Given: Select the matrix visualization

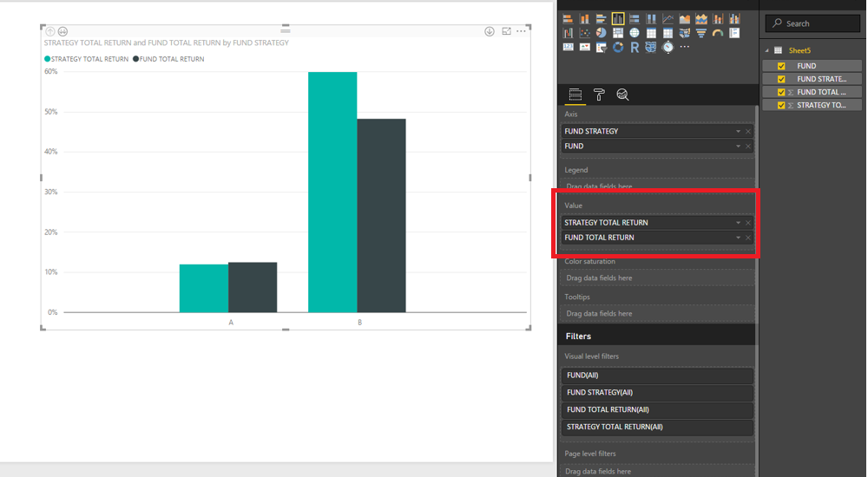Looking at the screenshot, I should point(668,33).
